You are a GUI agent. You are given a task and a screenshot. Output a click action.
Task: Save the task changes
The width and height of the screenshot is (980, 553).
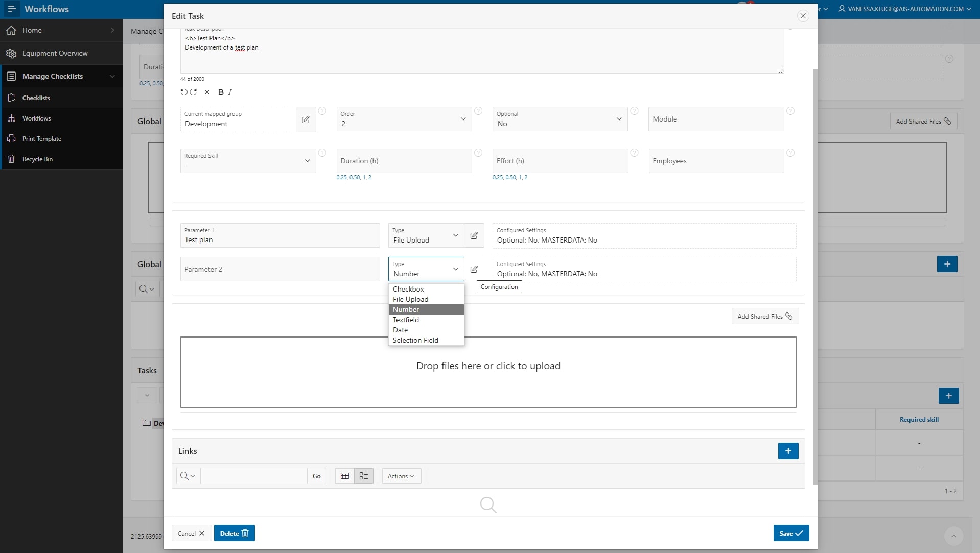pyautogui.click(x=790, y=533)
